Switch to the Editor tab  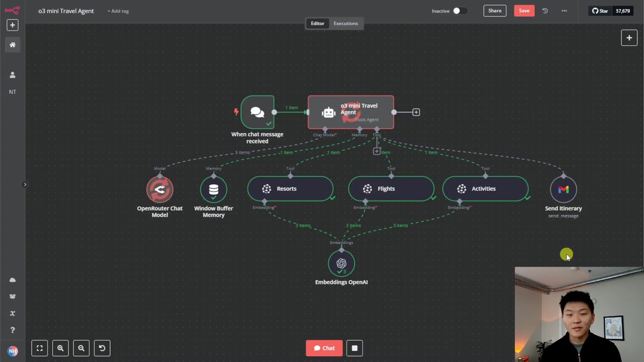pos(318,23)
